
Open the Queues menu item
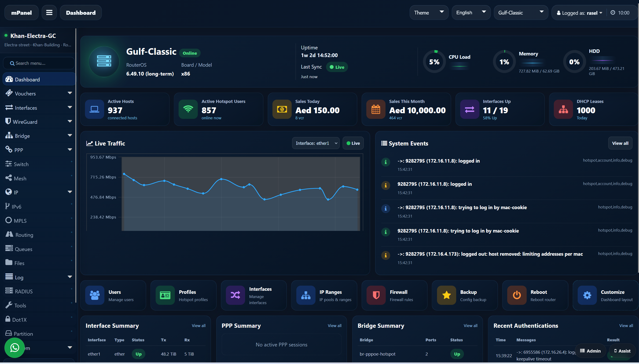tap(39, 249)
